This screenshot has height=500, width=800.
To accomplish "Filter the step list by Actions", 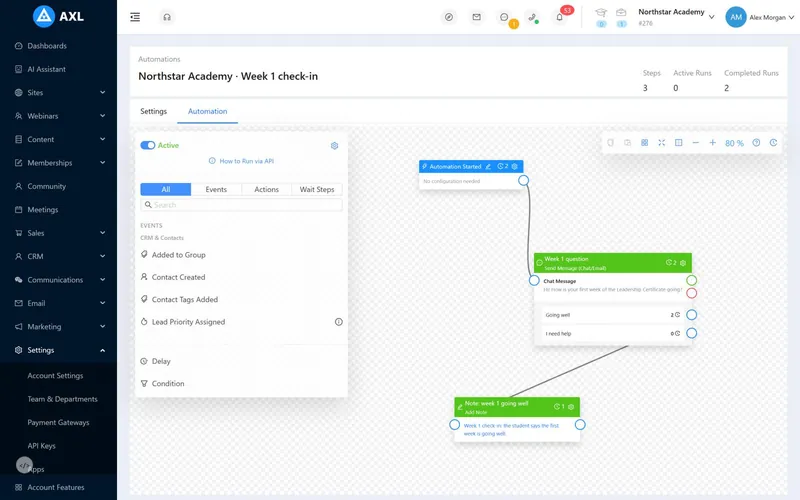I will (266, 189).
